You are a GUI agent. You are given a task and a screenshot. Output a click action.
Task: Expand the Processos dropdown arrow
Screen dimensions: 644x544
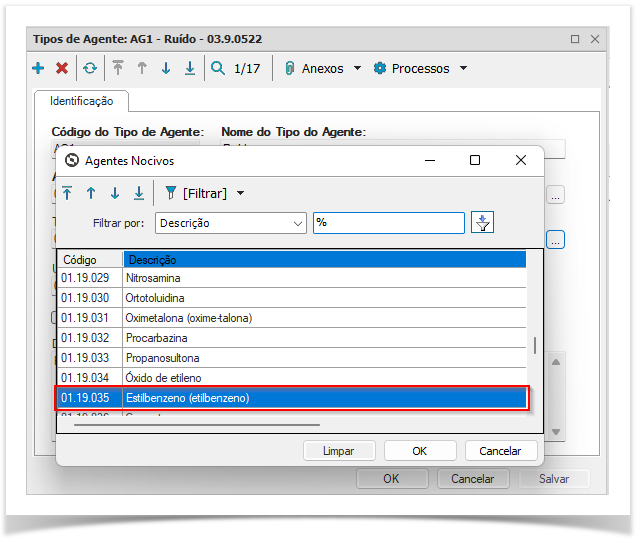click(x=463, y=68)
